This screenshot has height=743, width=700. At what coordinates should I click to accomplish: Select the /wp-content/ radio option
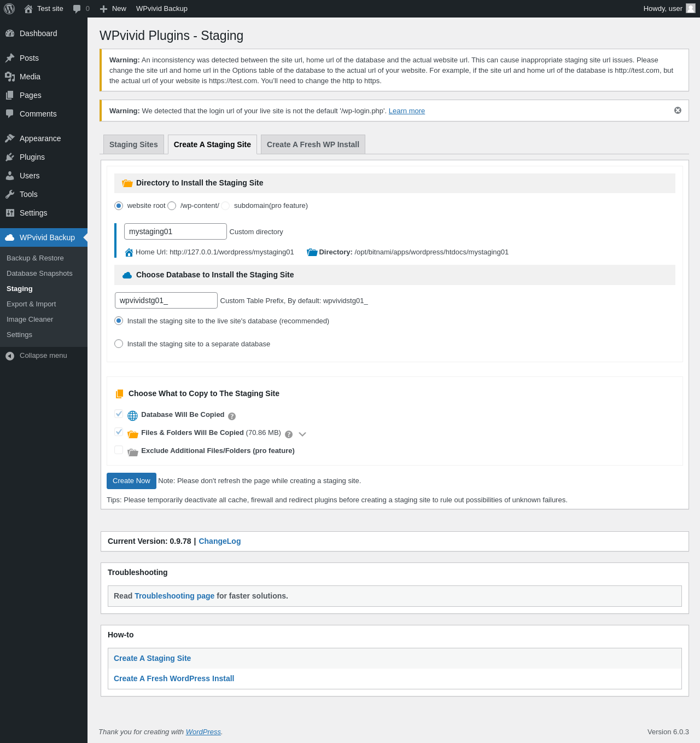point(172,206)
